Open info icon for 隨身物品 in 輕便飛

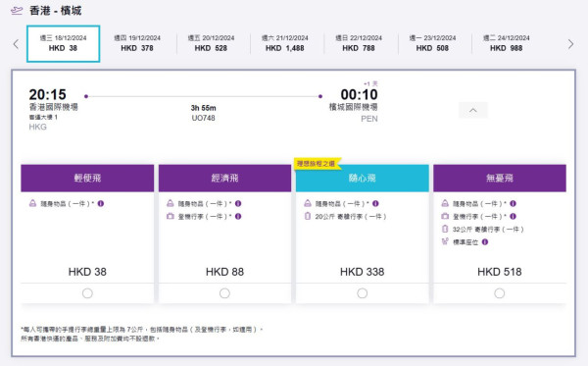[x=101, y=203]
